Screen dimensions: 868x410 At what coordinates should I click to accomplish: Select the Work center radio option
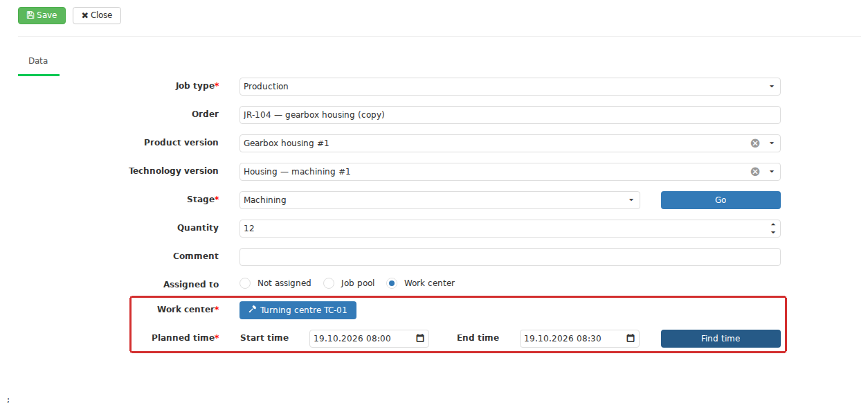click(x=392, y=283)
